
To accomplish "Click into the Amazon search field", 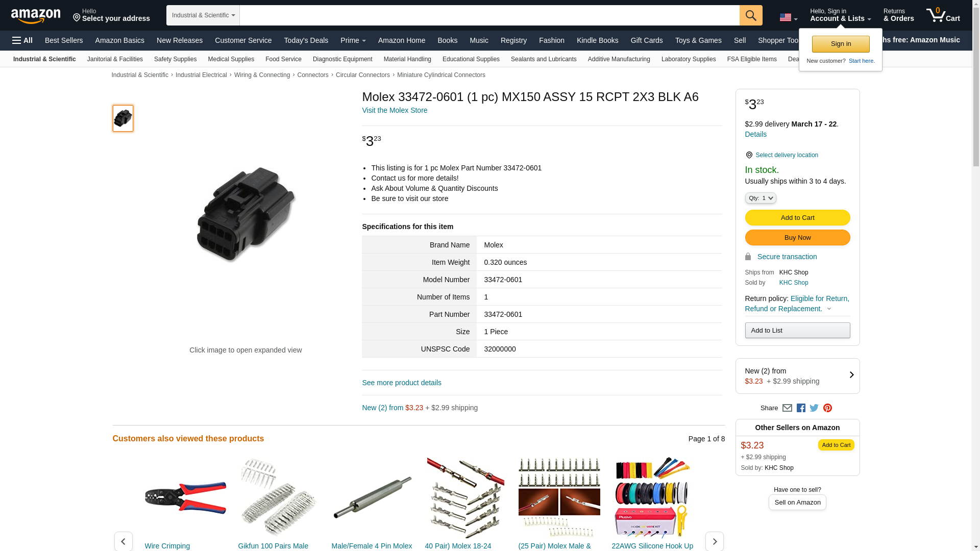I will [489, 15].
